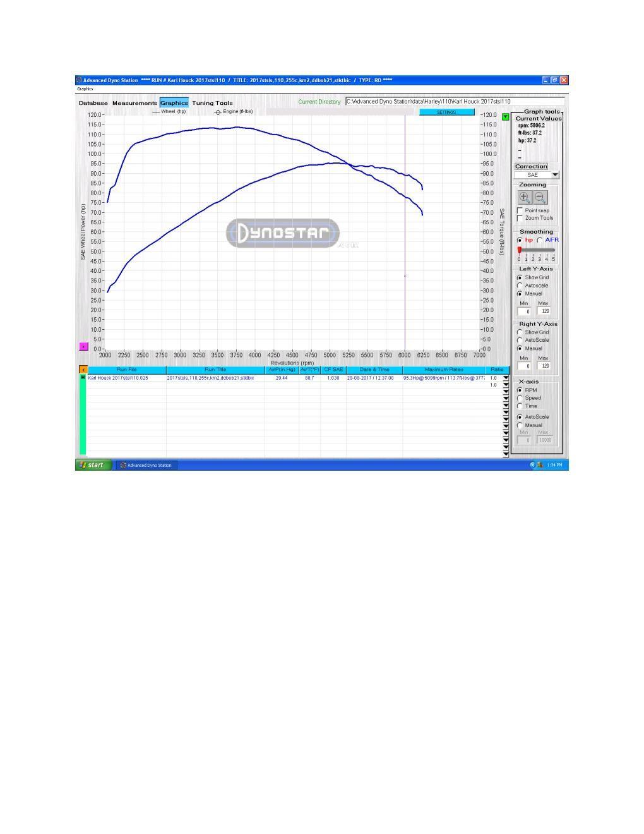644x834 pixels.
Task: Expand the first Ratio dropdown arrow in run list
Action: click(505, 378)
